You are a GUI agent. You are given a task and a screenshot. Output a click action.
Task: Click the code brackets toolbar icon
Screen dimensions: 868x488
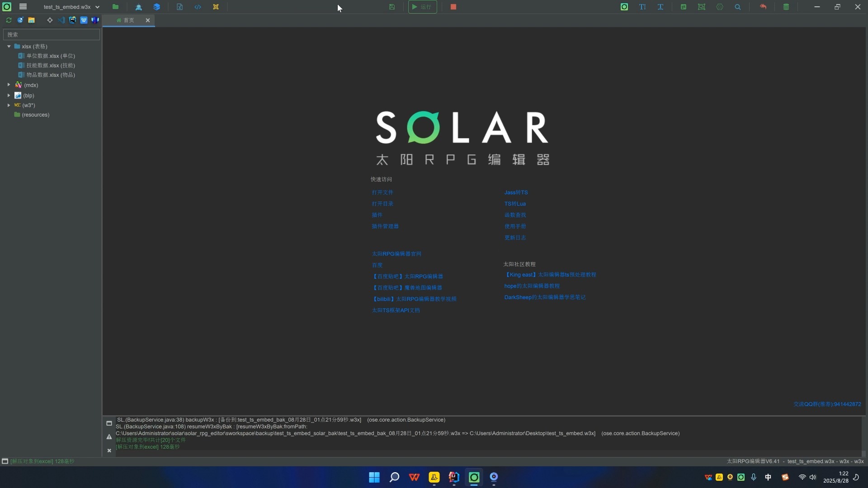click(198, 7)
